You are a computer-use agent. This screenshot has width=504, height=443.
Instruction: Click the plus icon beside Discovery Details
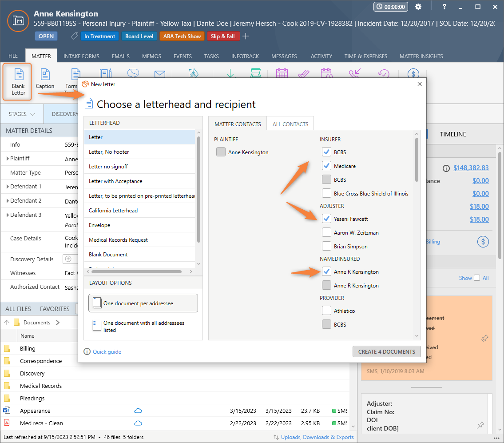pyautogui.click(x=68, y=259)
